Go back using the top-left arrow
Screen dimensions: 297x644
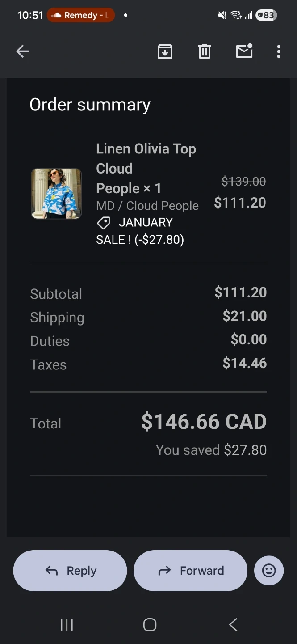point(22,51)
